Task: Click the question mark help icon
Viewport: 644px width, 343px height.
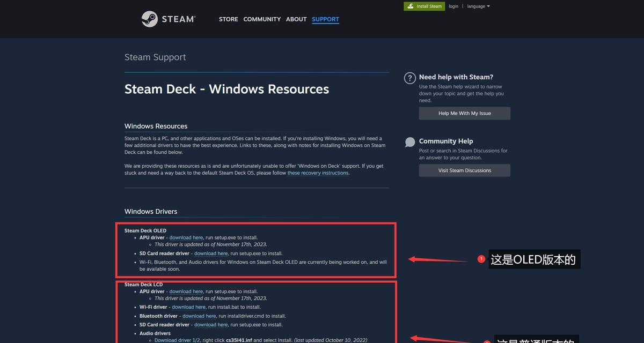Action: [410, 78]
